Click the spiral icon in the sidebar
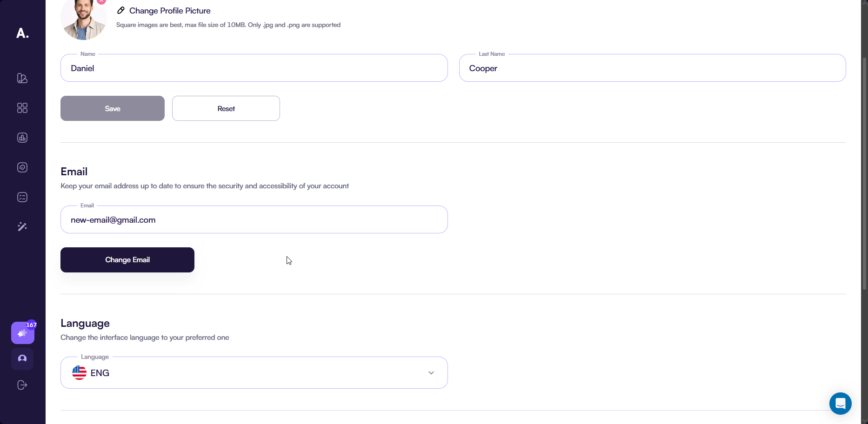 tap(22, 167)
